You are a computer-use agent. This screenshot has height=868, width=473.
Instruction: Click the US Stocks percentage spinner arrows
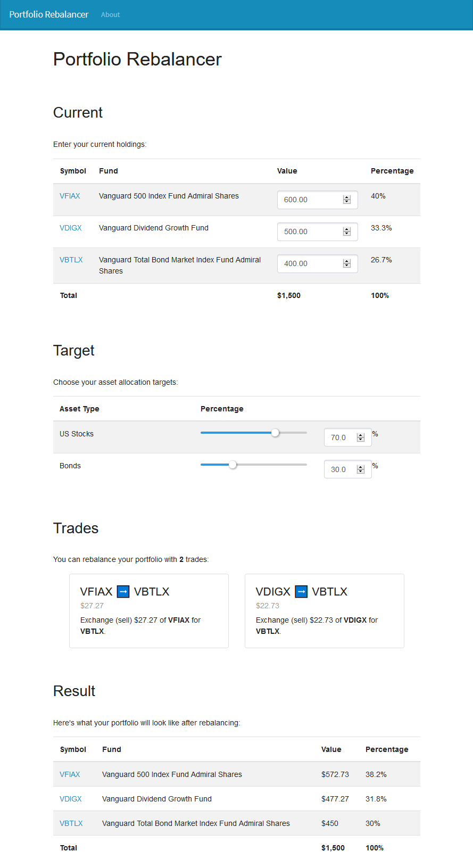[361, 437]
